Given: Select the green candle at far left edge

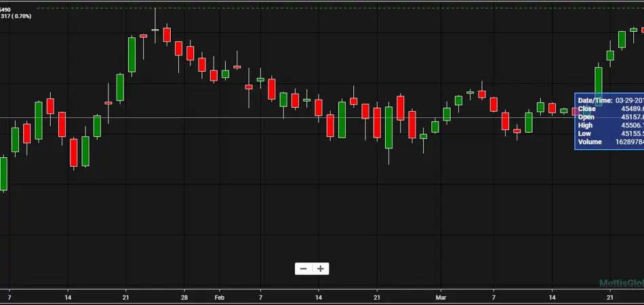Looking at the screenshot, I should tap(3, 174).
